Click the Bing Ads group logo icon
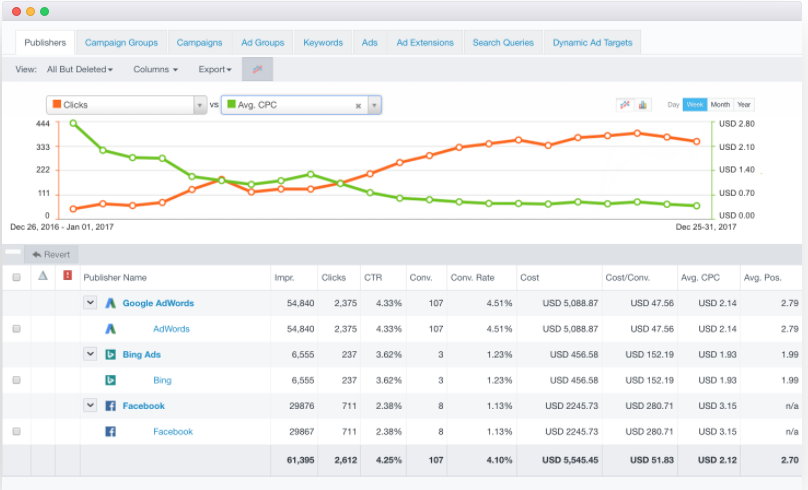 tap(110, 354)
